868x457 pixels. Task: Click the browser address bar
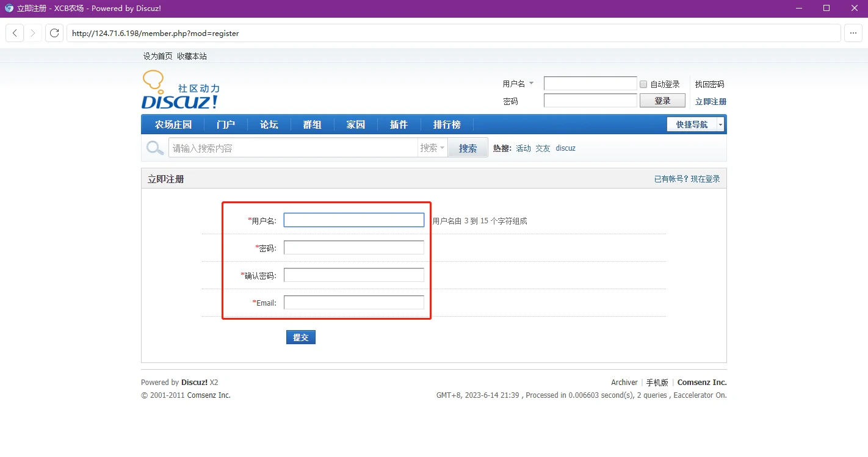pyautogui.click(x=452, y=34)
